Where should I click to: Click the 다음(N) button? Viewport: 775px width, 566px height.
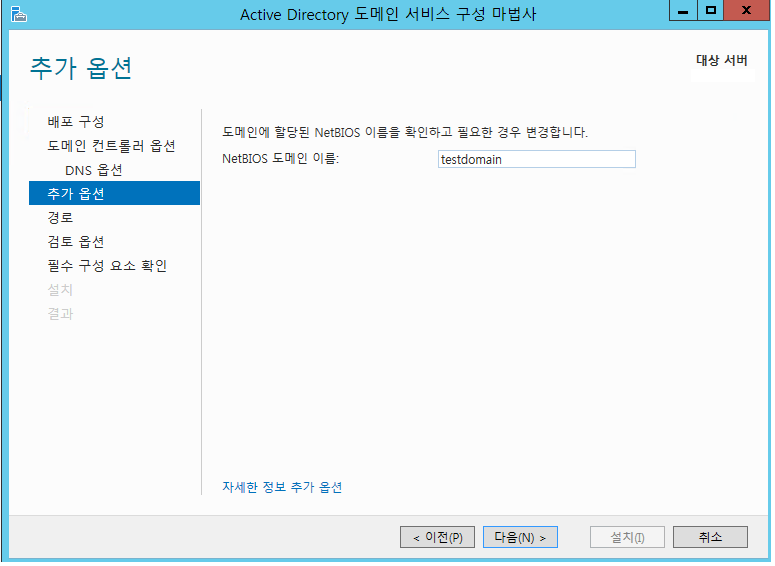[520, 538]
